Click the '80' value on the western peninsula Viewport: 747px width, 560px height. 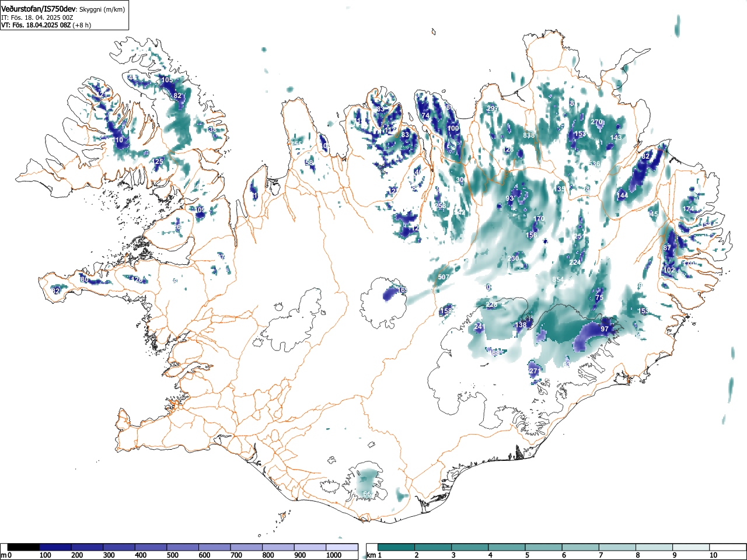coord(85,280)
